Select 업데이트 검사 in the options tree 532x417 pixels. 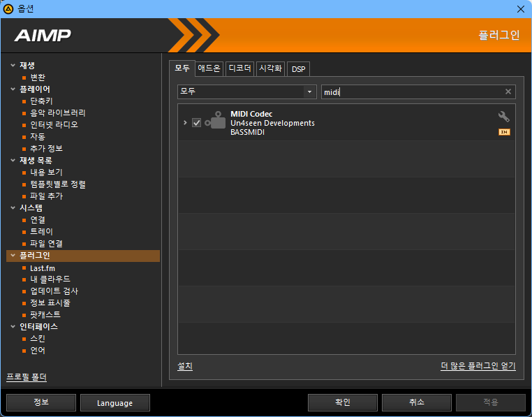pyautogui.click(x=54, y=291)
